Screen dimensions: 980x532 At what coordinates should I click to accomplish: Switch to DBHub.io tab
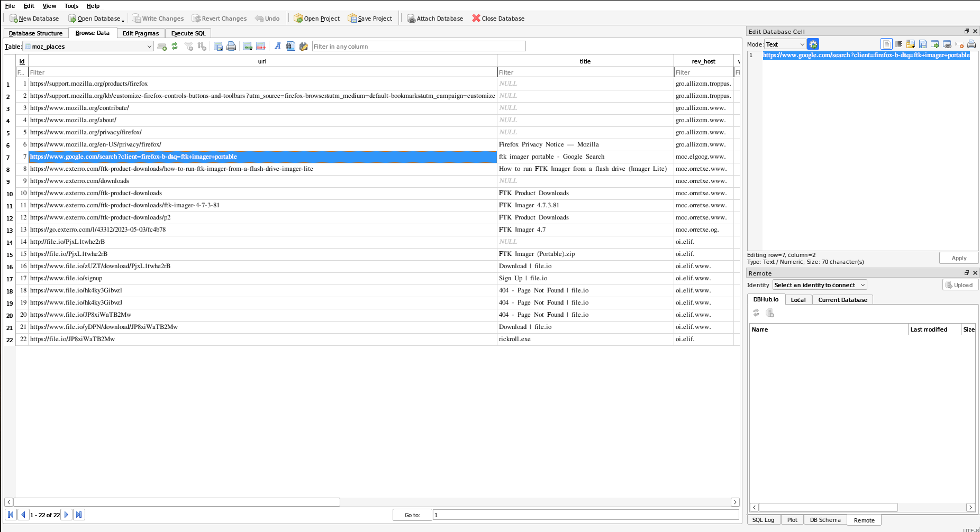[766, 300]
